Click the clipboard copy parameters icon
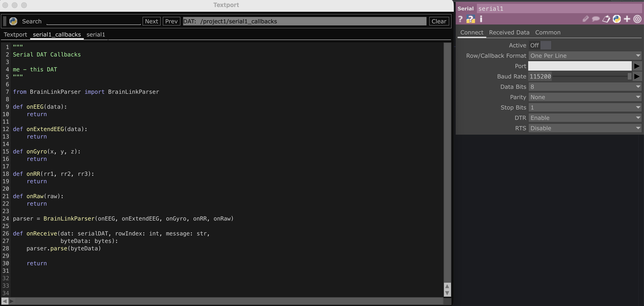Screen dimensions: 644x306 [x=606, y=19]
